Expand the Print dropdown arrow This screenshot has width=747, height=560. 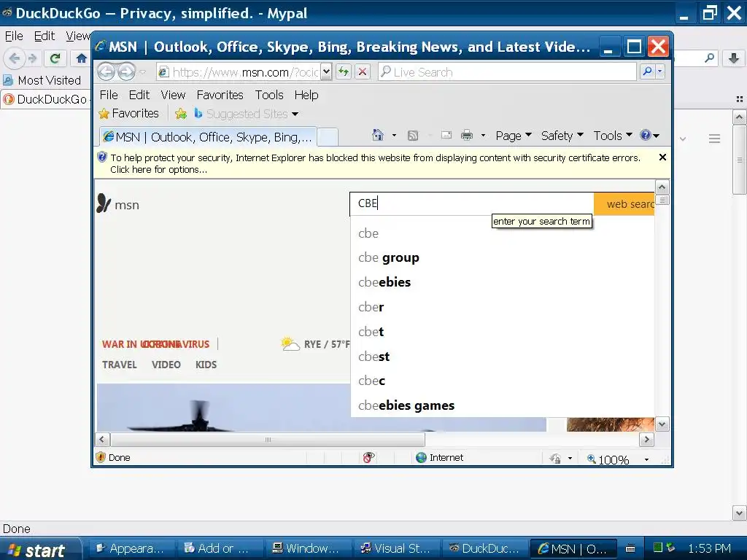click(x=483, y=135)
